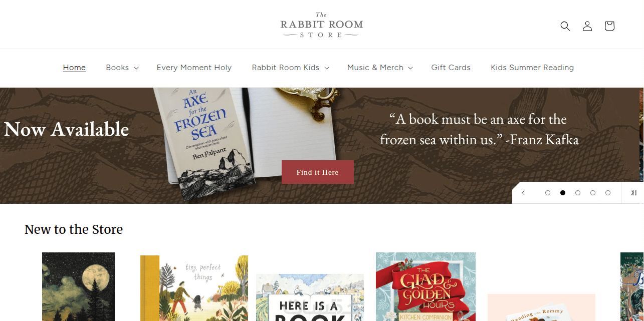The height and width of the screenshot is (321, 644).
Task: Expand the Books dropdown menu
Action: pyautogui.click(x=122, y=68)
